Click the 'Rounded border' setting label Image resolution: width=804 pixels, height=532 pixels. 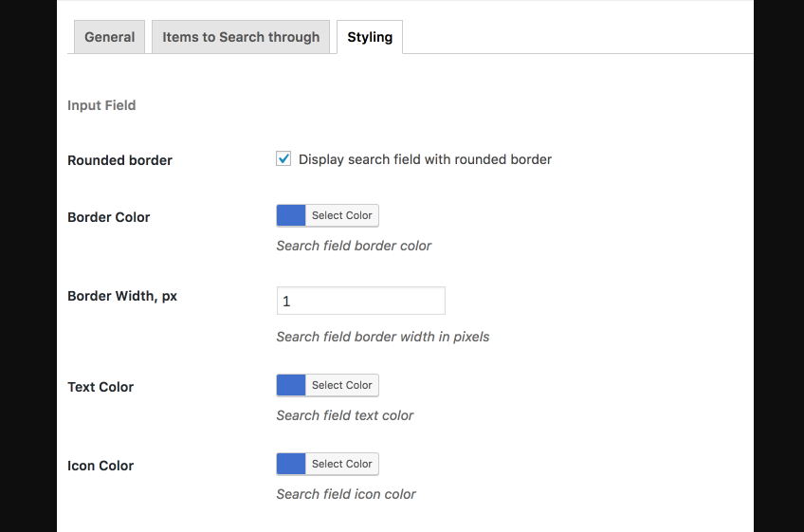point(119,160)
